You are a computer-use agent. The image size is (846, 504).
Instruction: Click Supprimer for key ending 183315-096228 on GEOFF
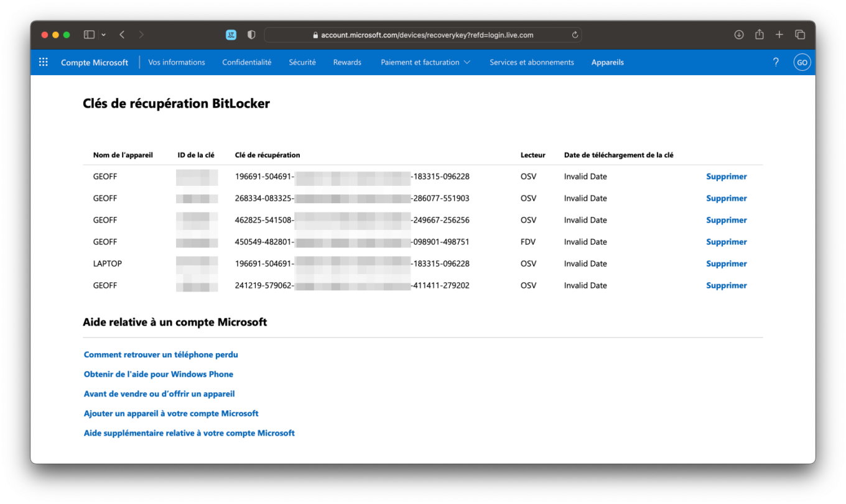[x=727, y=176]
